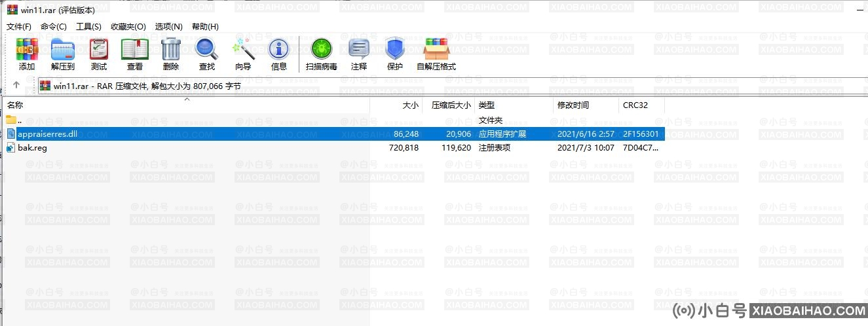Sort by the CRC32 column header
This screenshot has height=326, width=868.
pos(642,105)
